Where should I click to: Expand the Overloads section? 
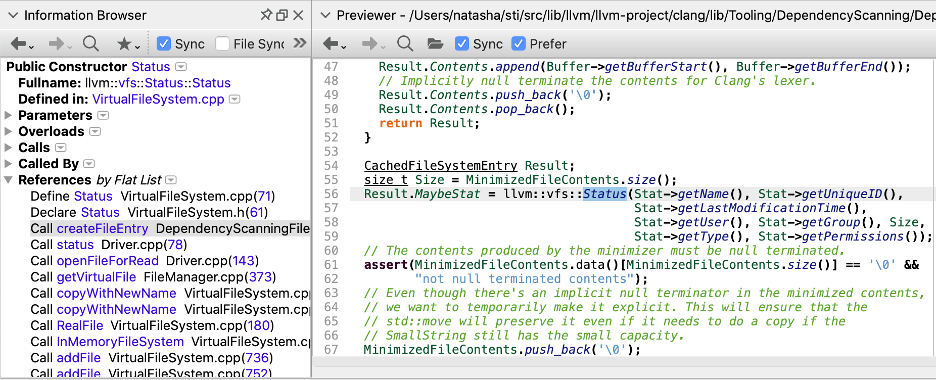tap(8, 131)
